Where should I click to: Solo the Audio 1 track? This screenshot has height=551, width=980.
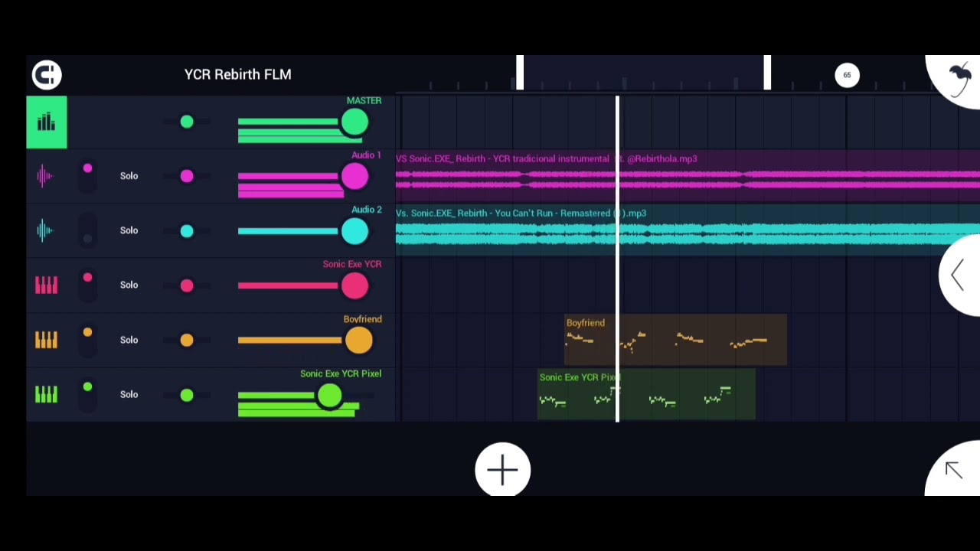point(129,176)
